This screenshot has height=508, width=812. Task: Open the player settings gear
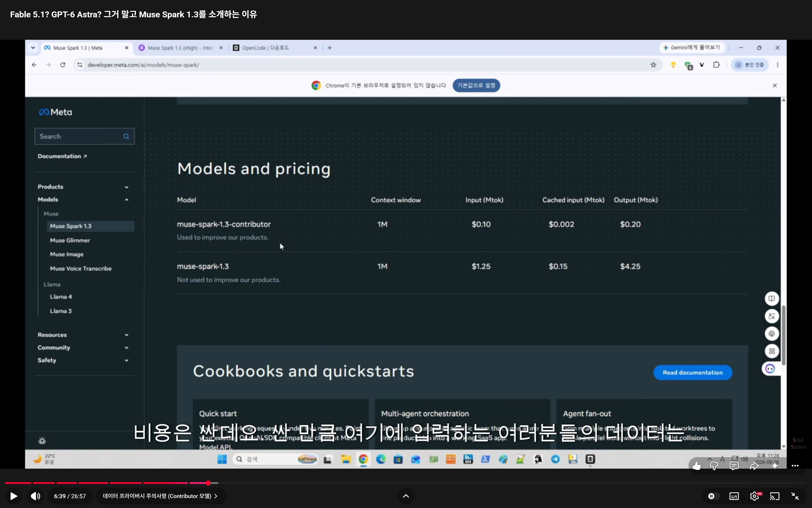tap(755, 496)
